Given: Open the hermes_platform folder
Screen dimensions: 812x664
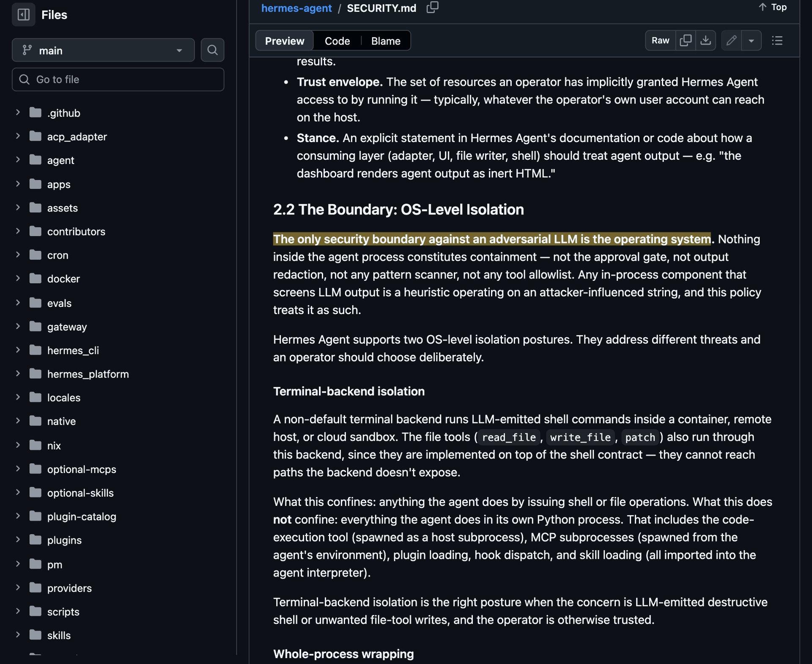Looking at the screenshot, I should click(88, 374).
